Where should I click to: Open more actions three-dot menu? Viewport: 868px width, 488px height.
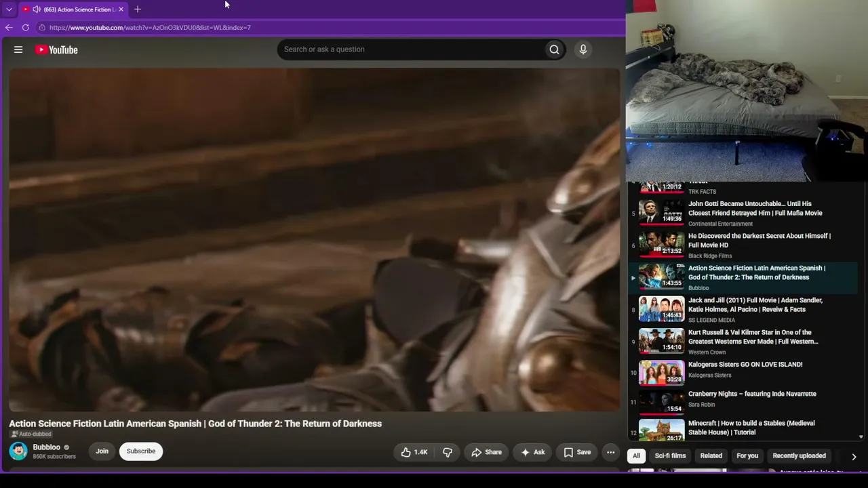[610, 452]
